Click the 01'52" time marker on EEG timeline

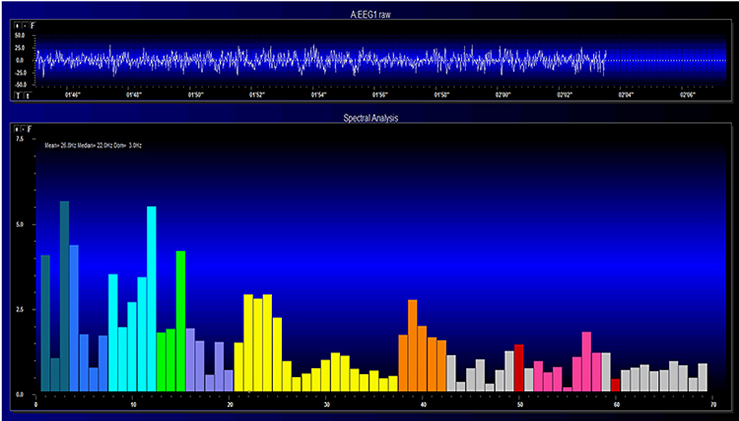click(257, 97)
